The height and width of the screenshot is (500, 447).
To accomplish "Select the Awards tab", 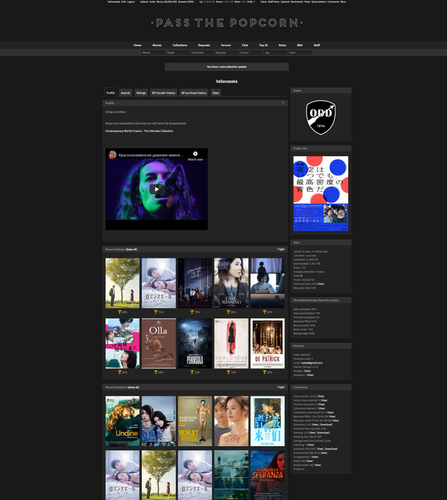I will click(125, 93).
